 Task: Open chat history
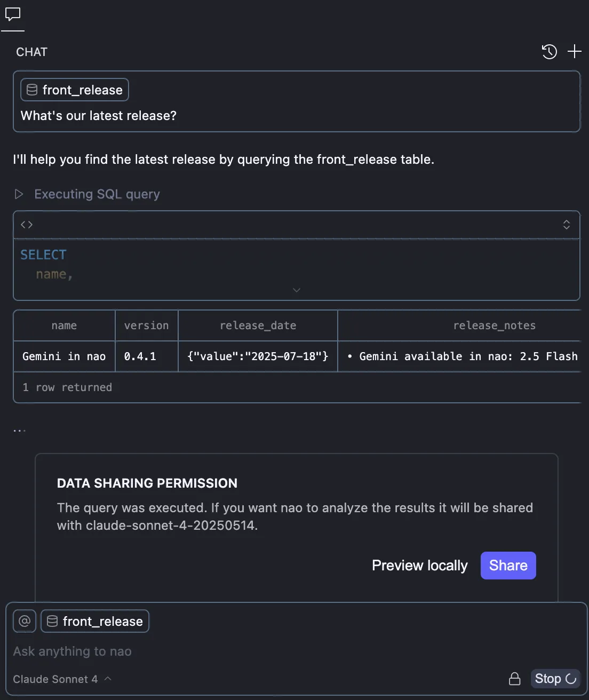tap(549, 52)
